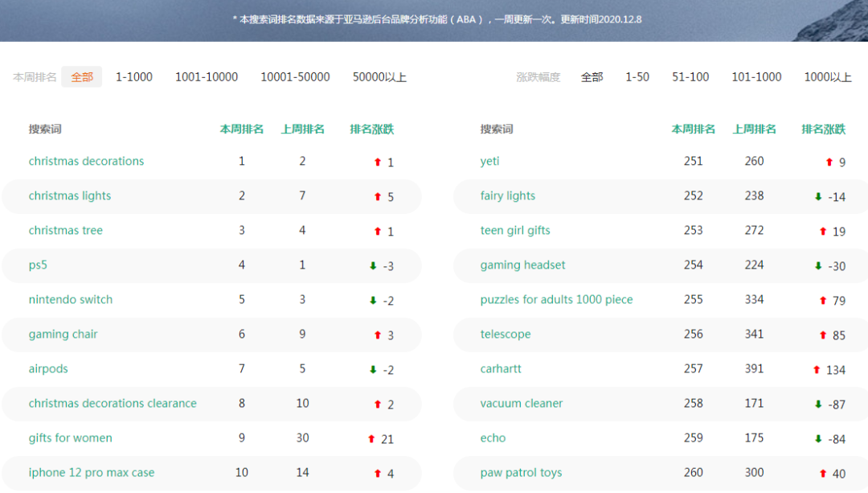
Task: Click red up arrow in telescope row
Action: [823, 335]
